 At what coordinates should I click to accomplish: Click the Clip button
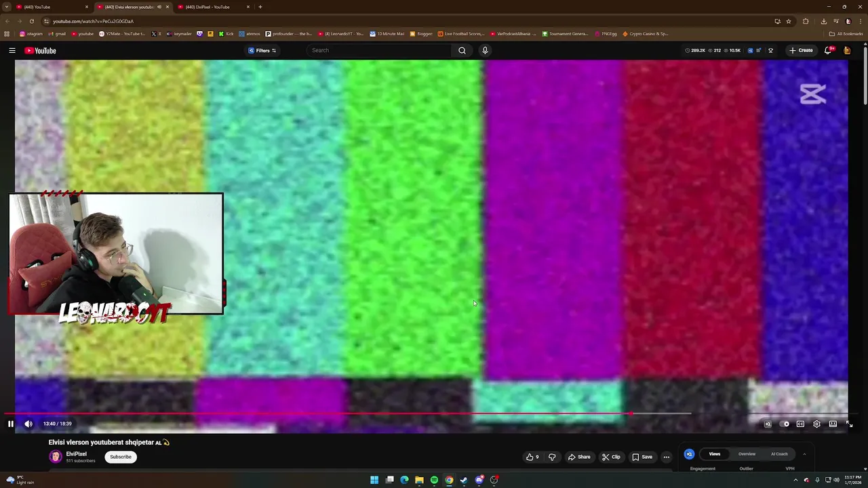pyautogui.click(x=611, y=457)
